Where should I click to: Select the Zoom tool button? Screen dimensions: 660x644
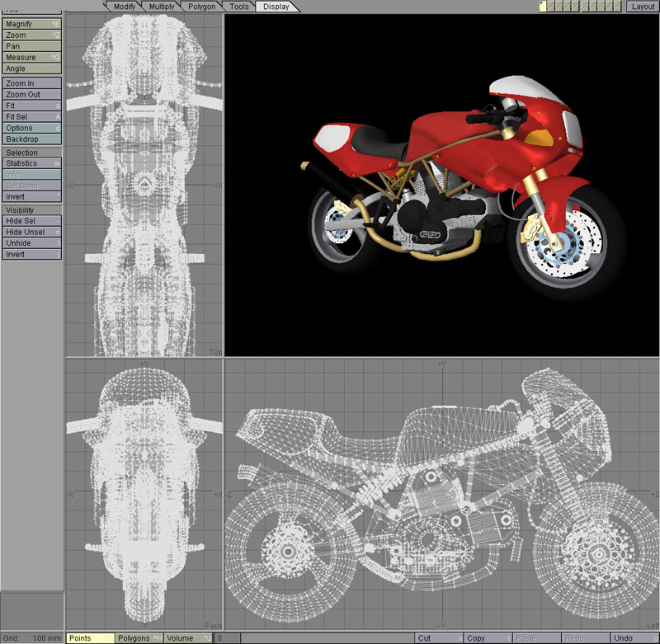pos(32,35)
